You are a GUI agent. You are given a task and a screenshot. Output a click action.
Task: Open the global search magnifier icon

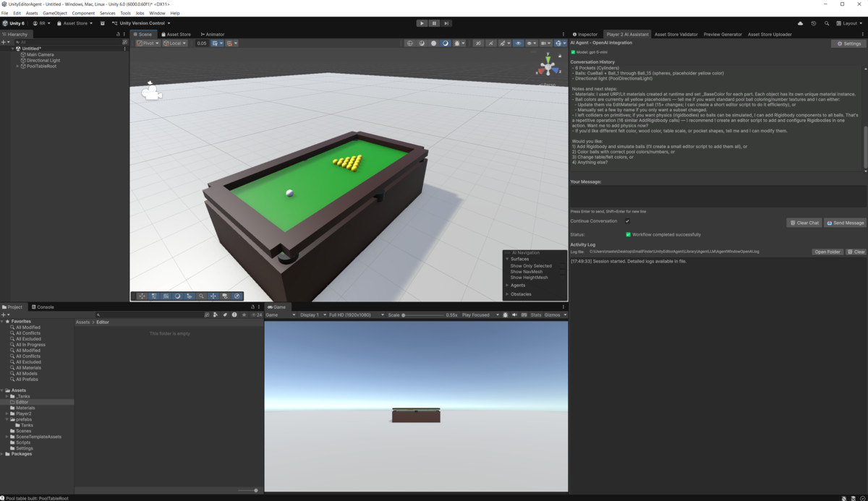coord(827,23)
